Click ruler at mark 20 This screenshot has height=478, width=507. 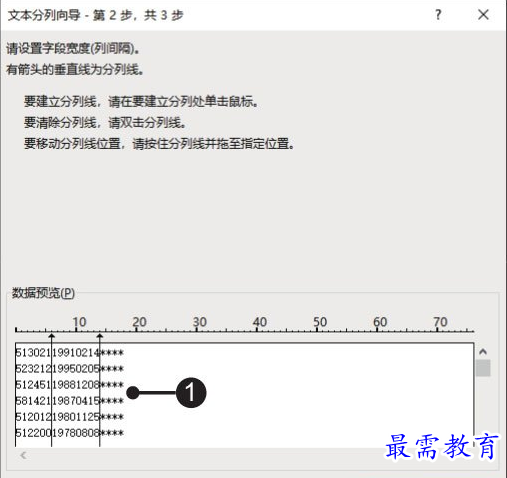point(139,322)
